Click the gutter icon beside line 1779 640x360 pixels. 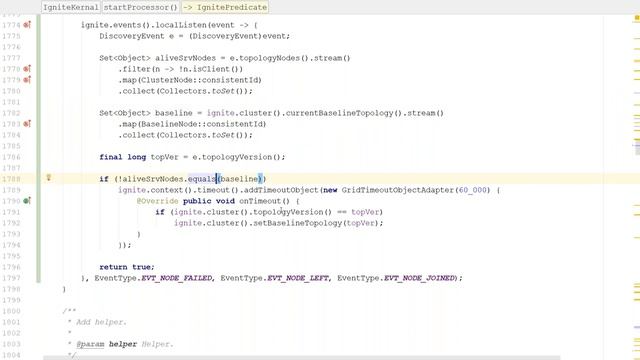[27, 80]
